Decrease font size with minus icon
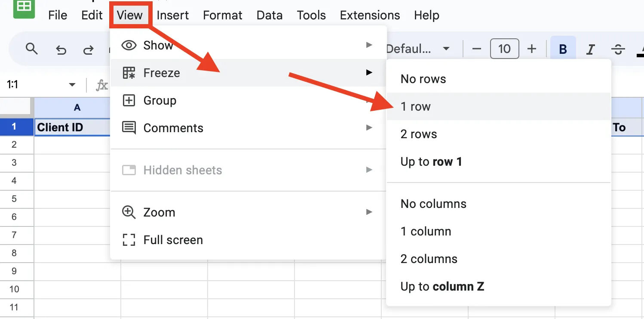Screen dimensions: 644x319 [x=476, y=49]
